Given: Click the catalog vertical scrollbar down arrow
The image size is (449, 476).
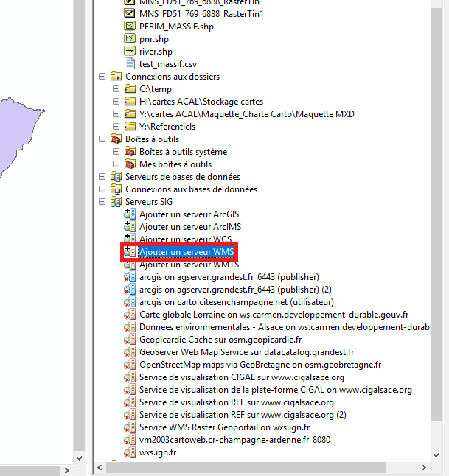Looking at the screenshot, I should point(436,455).
